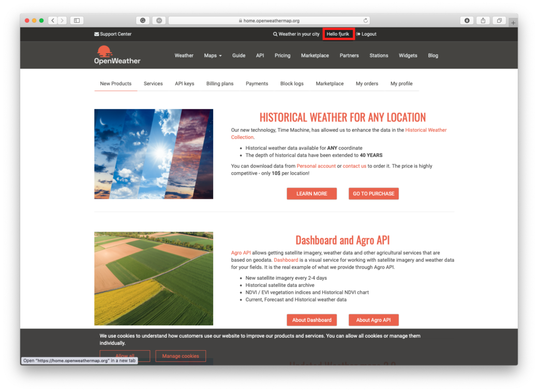Image resolution: width=538 pixels, height=392 pixels.
Task: Open a new tab with the plus button
Action: 513,22
